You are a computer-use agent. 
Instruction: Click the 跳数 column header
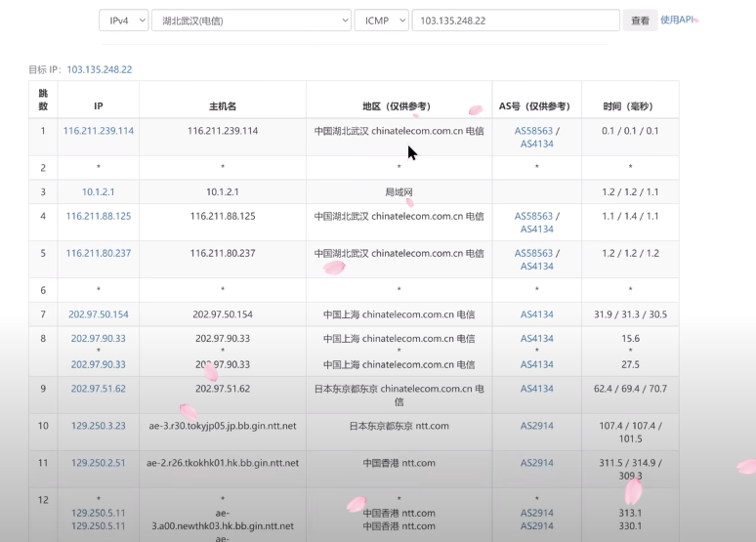tap(43, 100)
